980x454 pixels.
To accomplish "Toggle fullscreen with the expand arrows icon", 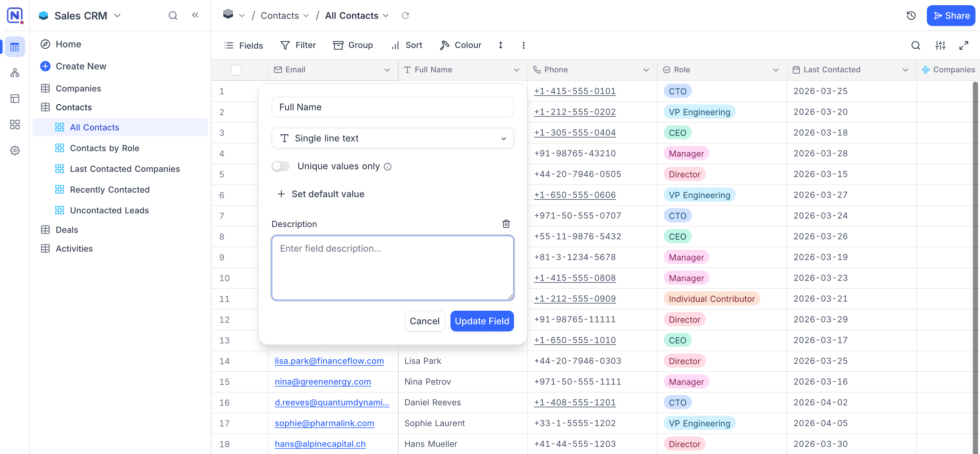I will point(964,46).
